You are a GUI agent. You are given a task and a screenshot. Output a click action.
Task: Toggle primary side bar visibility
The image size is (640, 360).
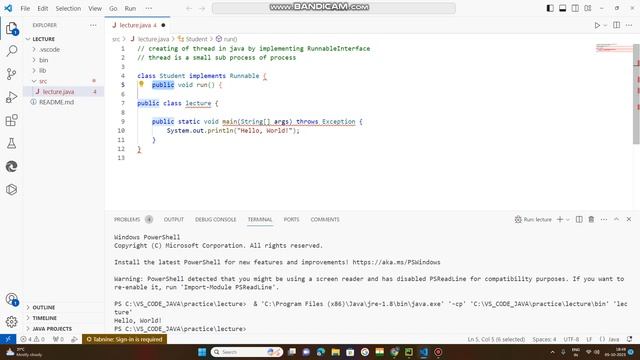(x=550, y=8)
